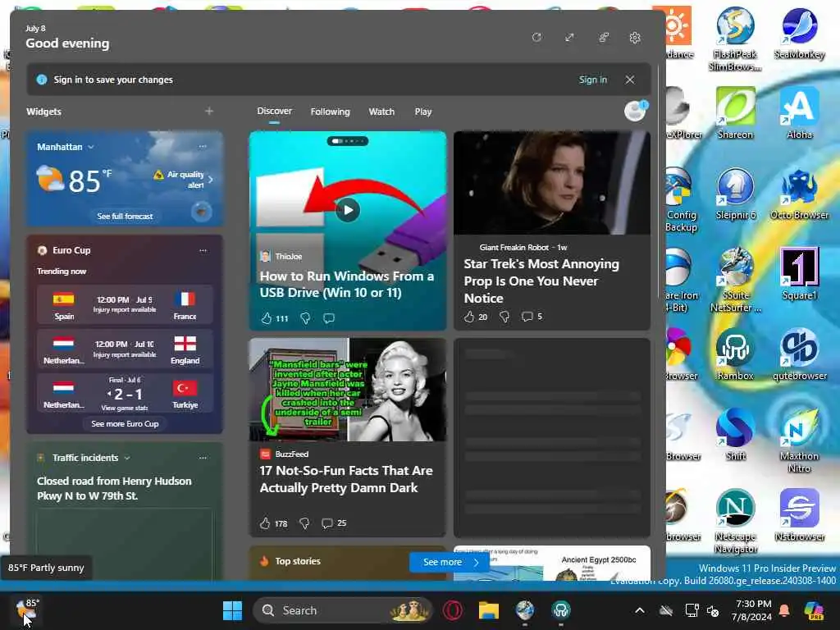This screenshot has width=840, height=630.
Task: Click carousel page indicator dots
Action: click(348, 141)
